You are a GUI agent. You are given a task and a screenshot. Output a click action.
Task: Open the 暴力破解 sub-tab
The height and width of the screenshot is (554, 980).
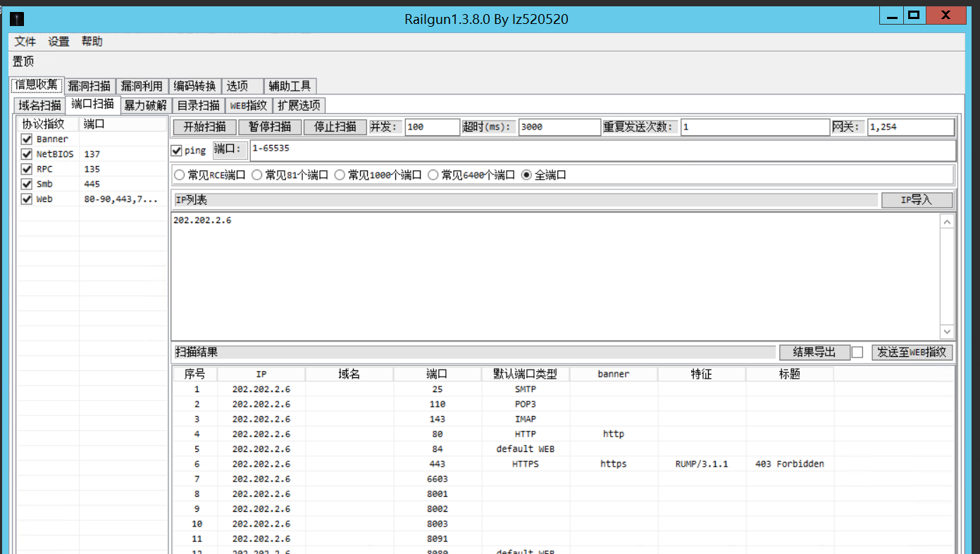pyautogui.click(x=146, y=106)
